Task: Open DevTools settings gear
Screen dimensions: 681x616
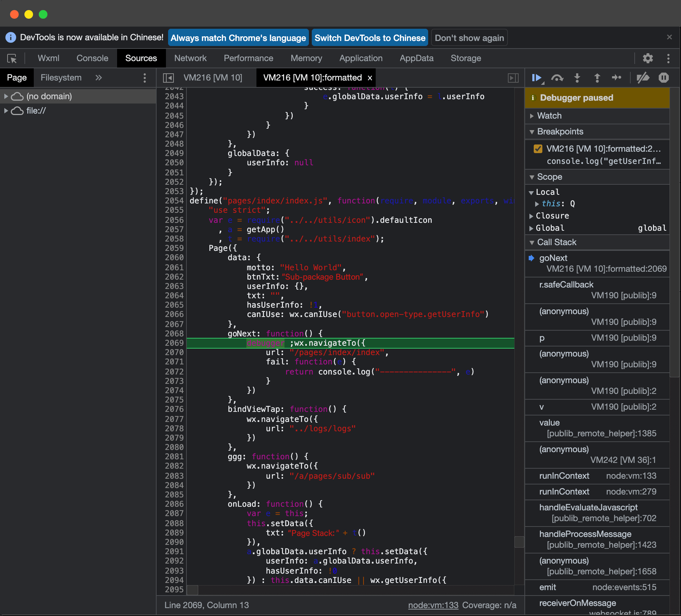Action: click(648, 58)
